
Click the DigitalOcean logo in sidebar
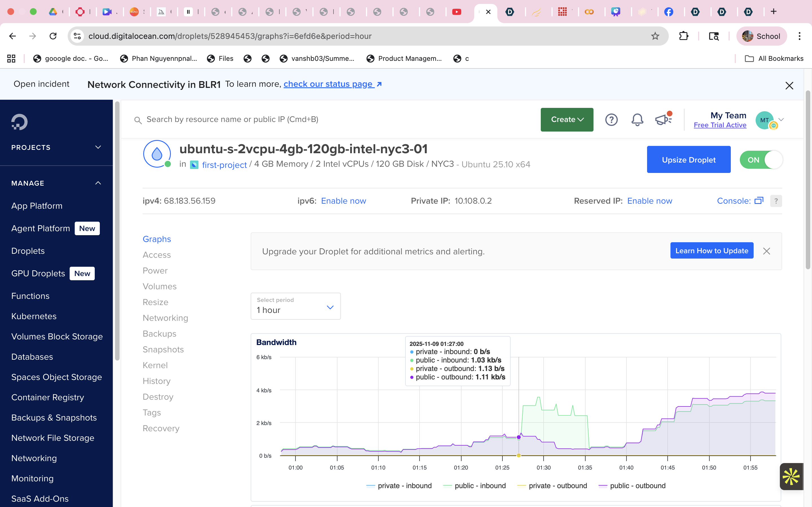19,122
